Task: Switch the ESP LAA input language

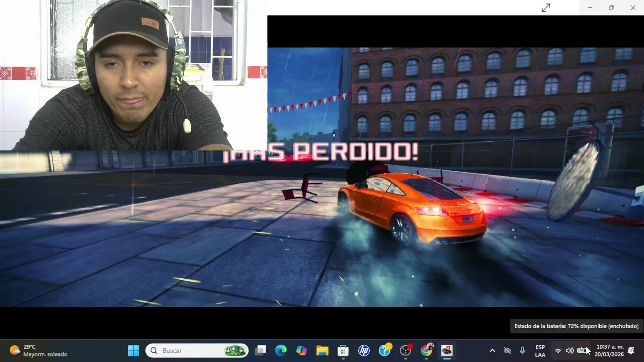Action: coord(540,350)
